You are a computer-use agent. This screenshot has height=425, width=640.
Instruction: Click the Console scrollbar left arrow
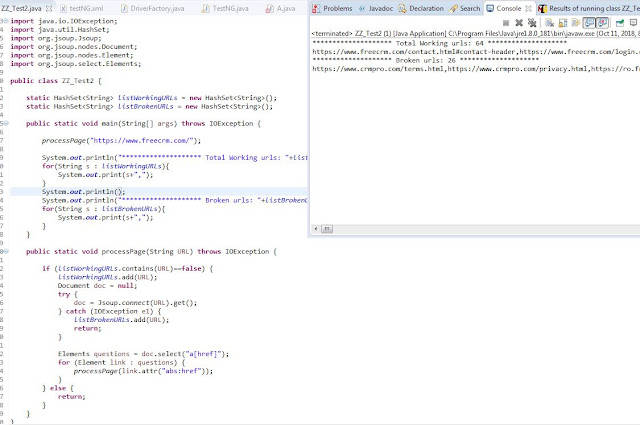click(x=316, y=229)
